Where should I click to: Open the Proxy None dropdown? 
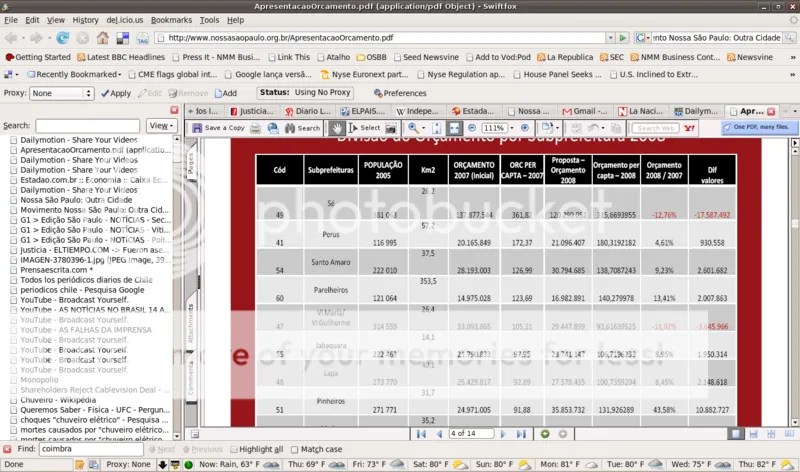pyautogui.click(x=61, y=93)
